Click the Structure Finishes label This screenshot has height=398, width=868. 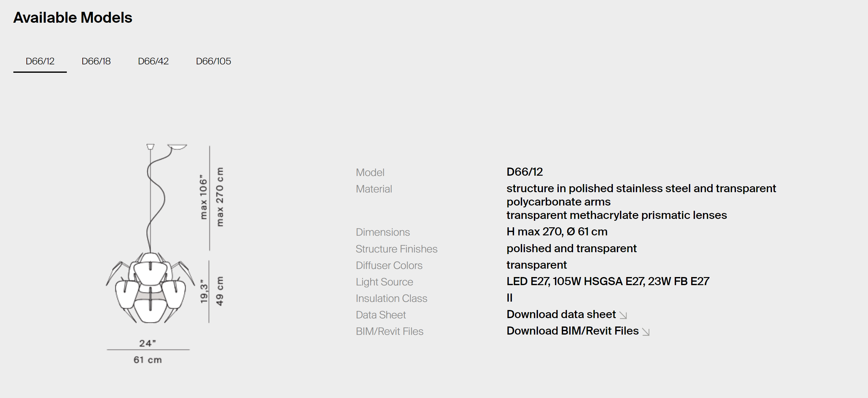point(396,249)
